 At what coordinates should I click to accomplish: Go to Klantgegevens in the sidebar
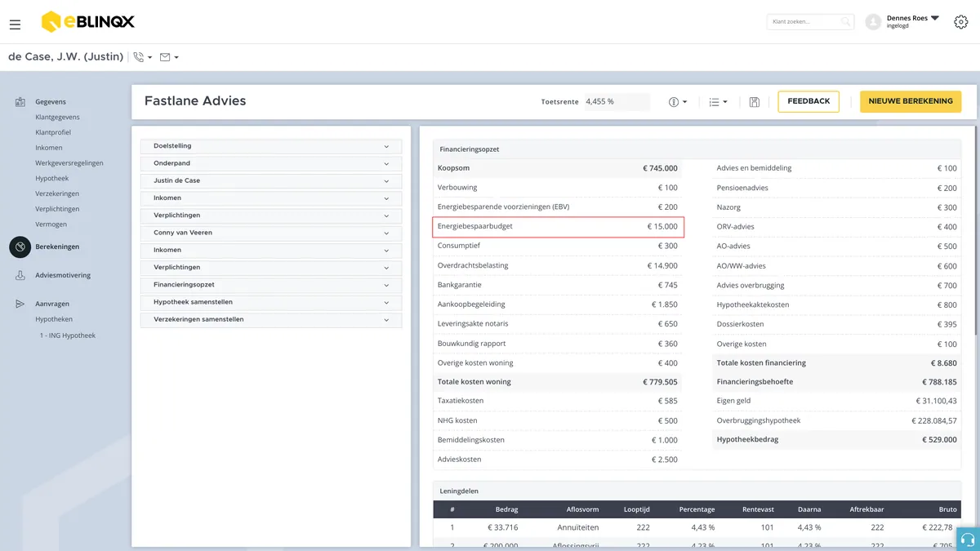57,118
